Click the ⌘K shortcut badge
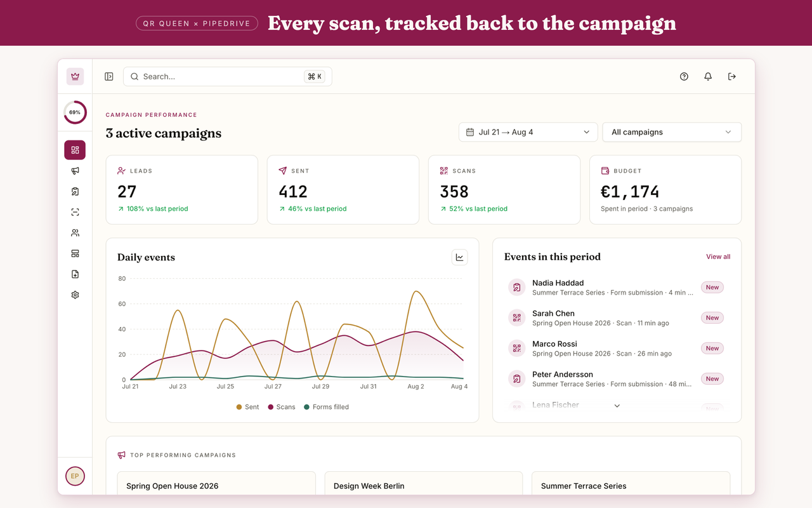 [315, 76]
